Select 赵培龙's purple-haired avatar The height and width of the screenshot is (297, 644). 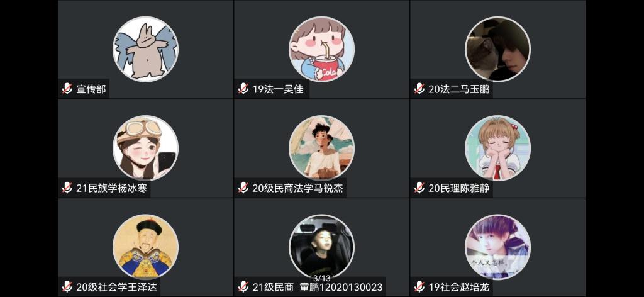498,247
